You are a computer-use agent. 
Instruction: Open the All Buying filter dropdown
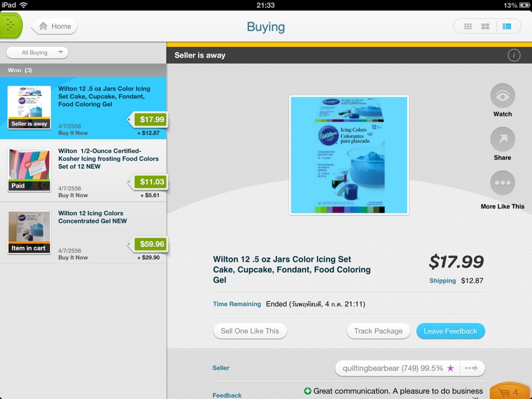[x=37, y=53]
